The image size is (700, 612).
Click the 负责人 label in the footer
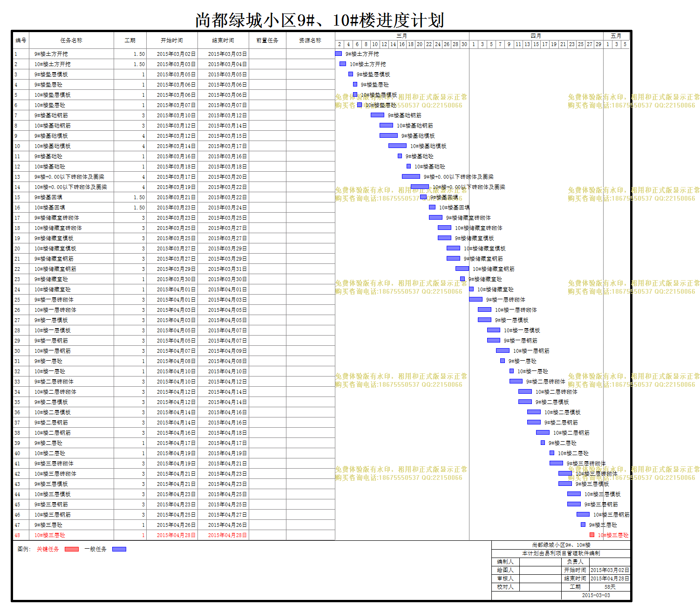(x=575, y=562)
